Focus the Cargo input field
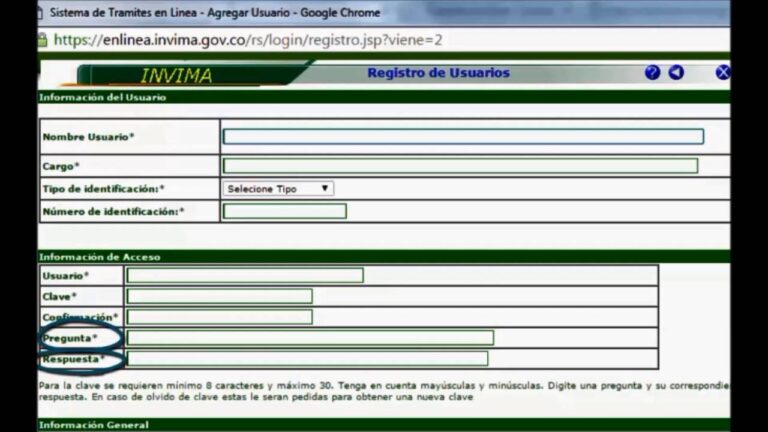The height and width of the screenshot is (432, 768). 460,166
